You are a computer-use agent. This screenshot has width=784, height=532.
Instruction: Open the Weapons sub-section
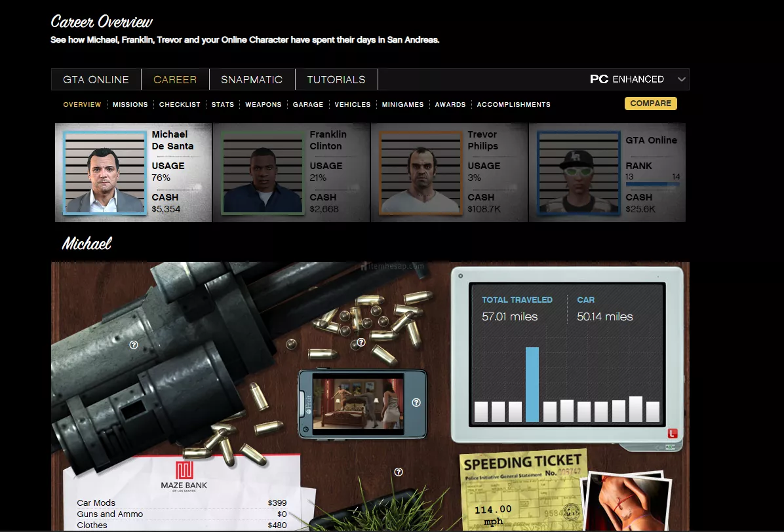tap(264, 105)
